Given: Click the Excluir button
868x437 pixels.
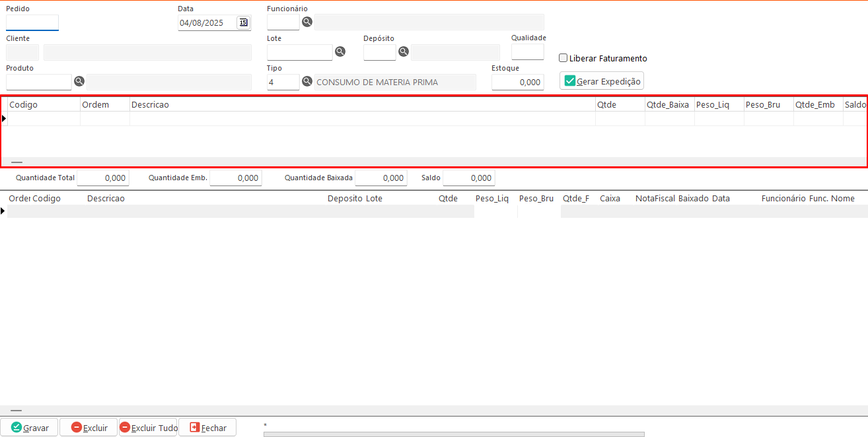Looking at the screenshot, I should [x=89, y=428].
